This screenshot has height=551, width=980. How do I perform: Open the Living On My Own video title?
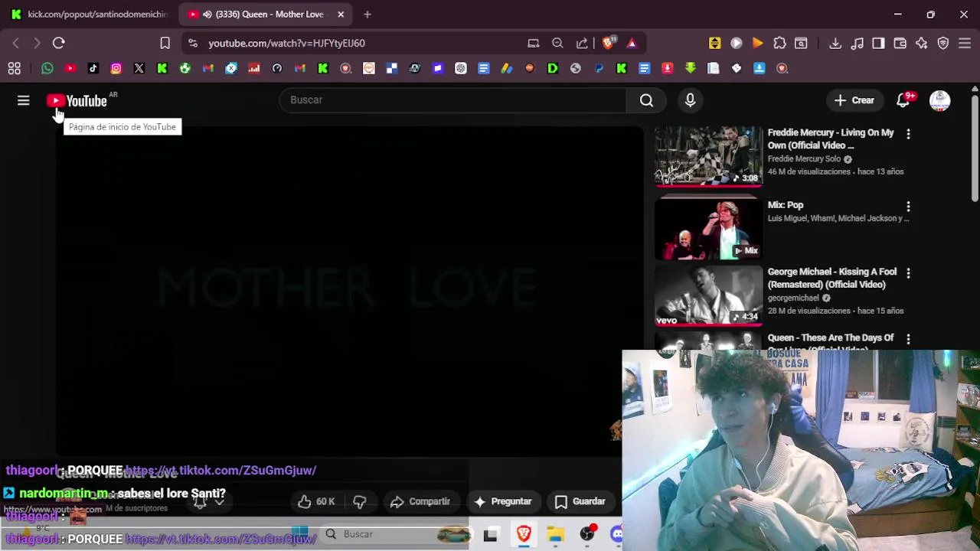pos(831,139)
